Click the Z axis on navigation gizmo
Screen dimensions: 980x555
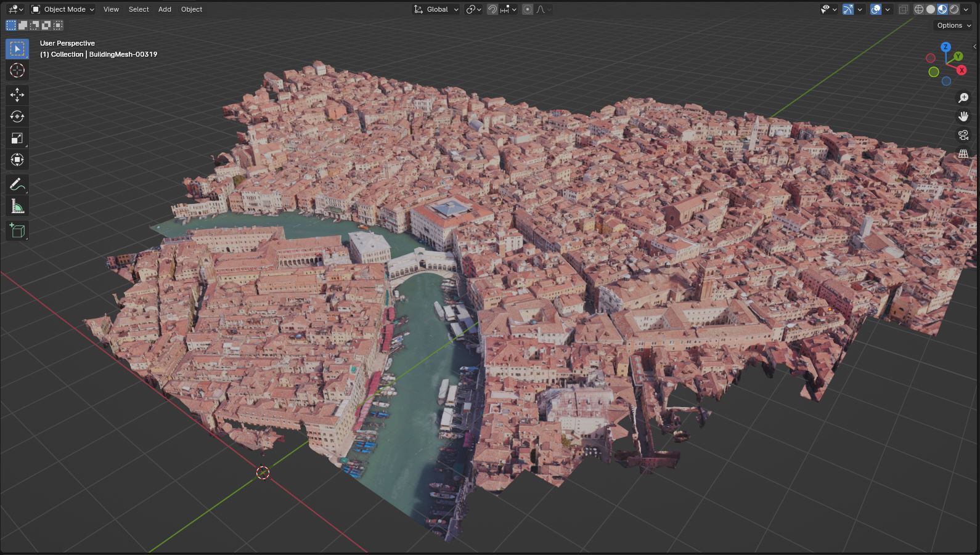pos(945,47)
